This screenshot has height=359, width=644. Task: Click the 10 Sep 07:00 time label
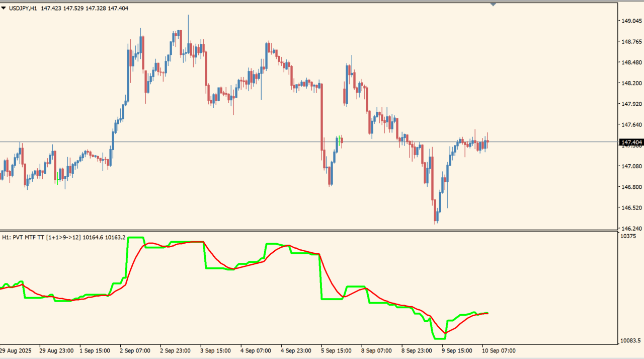coord(499,350)
